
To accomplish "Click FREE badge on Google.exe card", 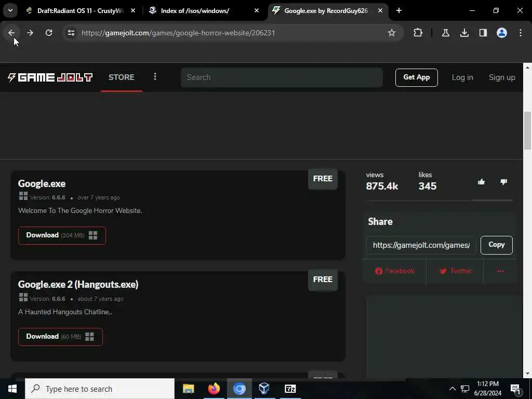I will tap(323, 179).
